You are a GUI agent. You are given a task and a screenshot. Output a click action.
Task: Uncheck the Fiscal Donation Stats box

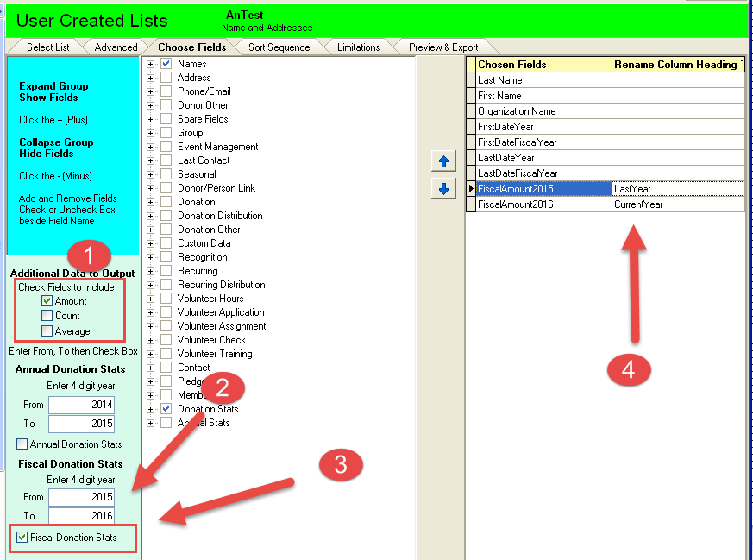[22, 538]
